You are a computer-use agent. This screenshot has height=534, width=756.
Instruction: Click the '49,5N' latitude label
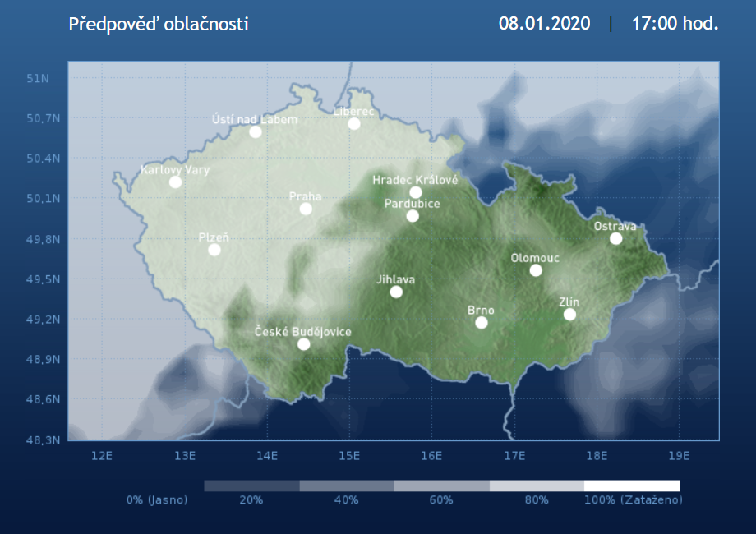click(x=44, y=279)
